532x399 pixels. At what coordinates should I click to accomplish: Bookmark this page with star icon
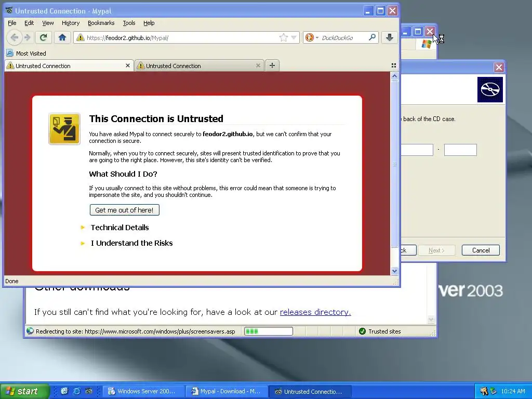point(283,37)
